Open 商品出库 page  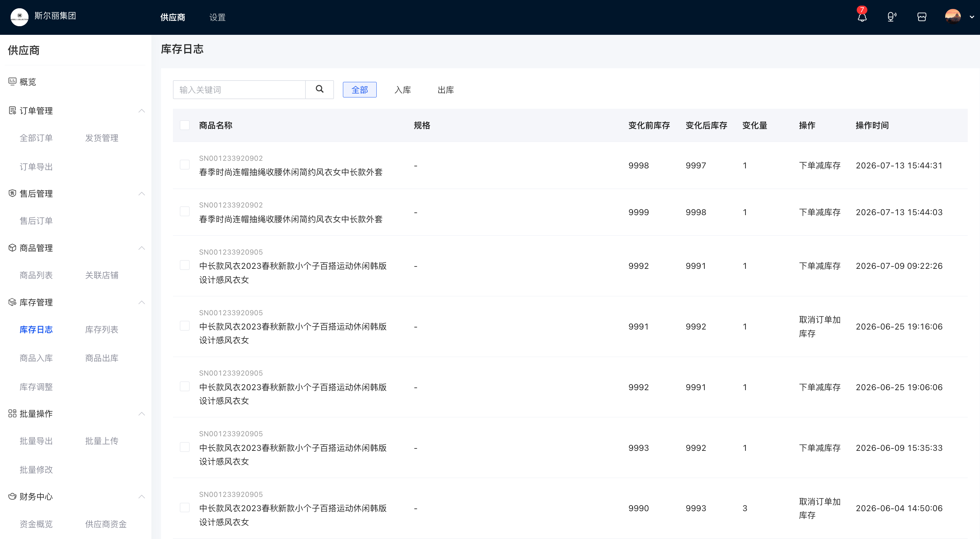102,358
